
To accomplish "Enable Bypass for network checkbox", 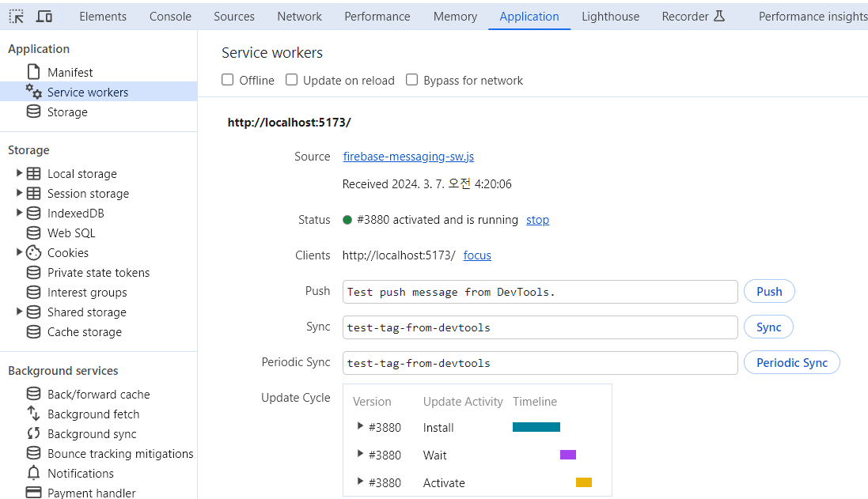I will point(412,80).
